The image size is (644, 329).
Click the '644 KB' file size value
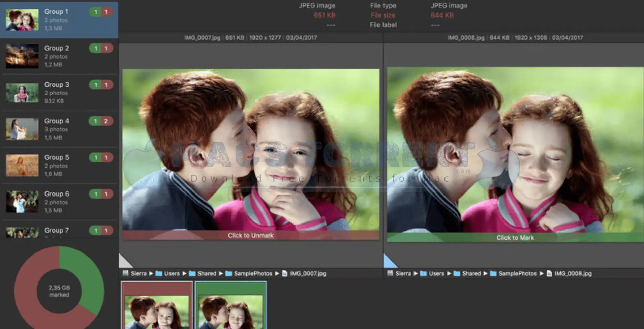(442, 15)
